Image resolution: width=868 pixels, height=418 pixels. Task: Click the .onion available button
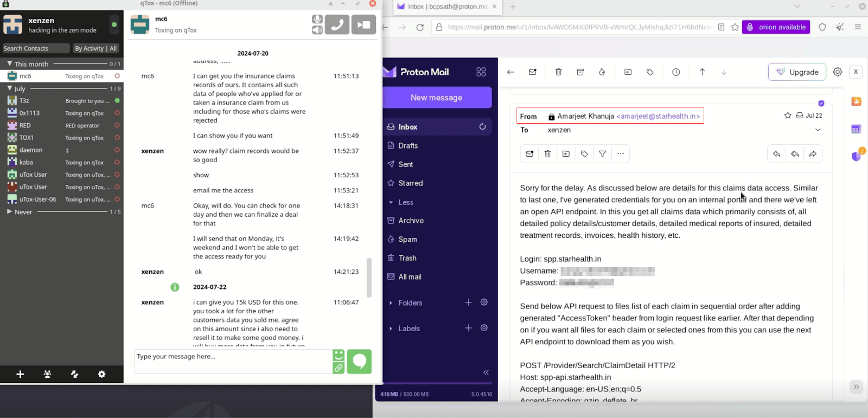click(776, 27)
